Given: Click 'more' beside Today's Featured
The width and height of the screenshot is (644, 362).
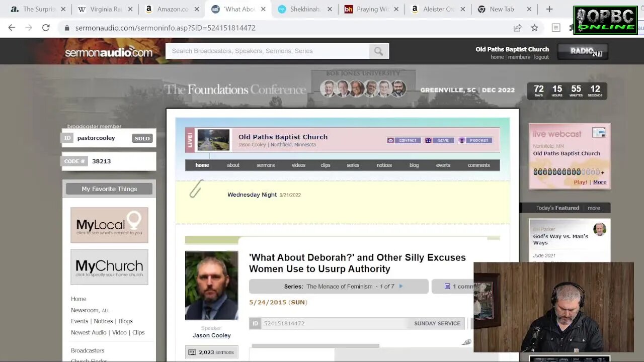Looking at the screenshot, I should pyautogui.click(x=594, y=208).
